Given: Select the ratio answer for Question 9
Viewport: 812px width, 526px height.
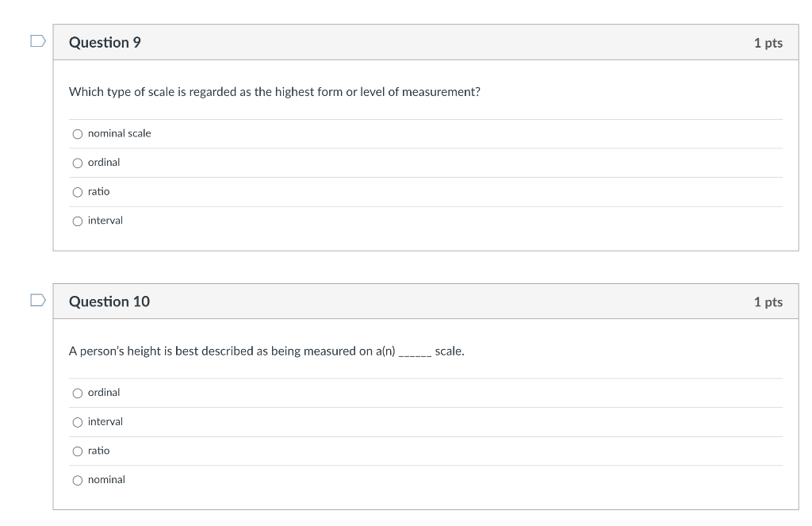Looking at the screenshot, I should coord(78,191).
